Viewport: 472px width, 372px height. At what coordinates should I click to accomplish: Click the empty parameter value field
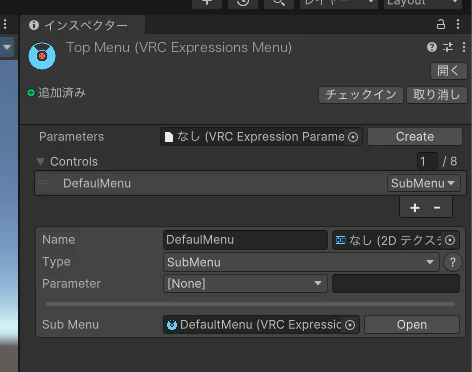point(396,284)
